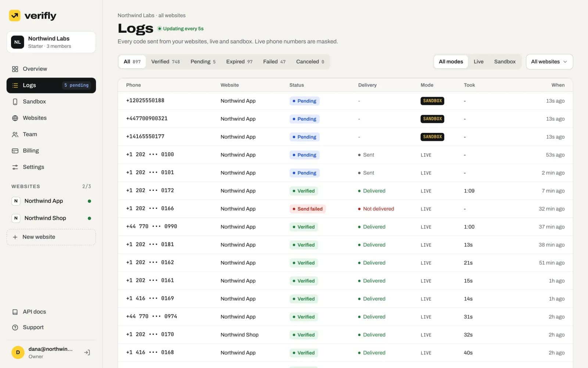Screen dimensions: 588x368
Task: Click the Settings sliders icon
Action: pos(15,167)
